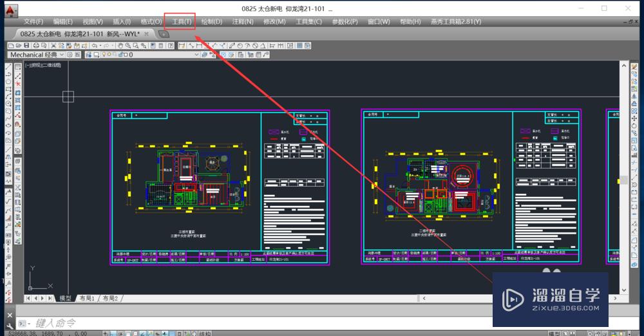644x336 pixels.
Task: Select the Line tool in left toolbar
Action: click(8, 67)
